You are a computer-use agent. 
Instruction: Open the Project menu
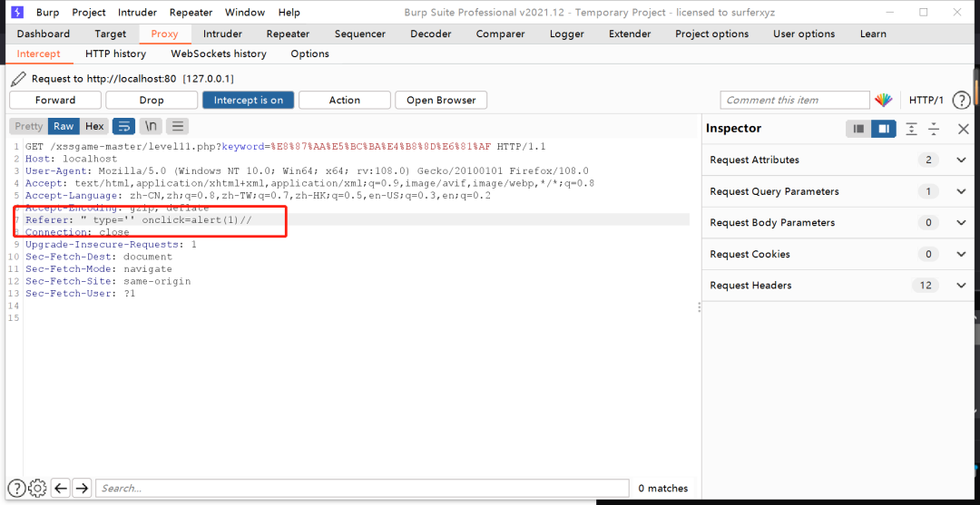point(89,12)
